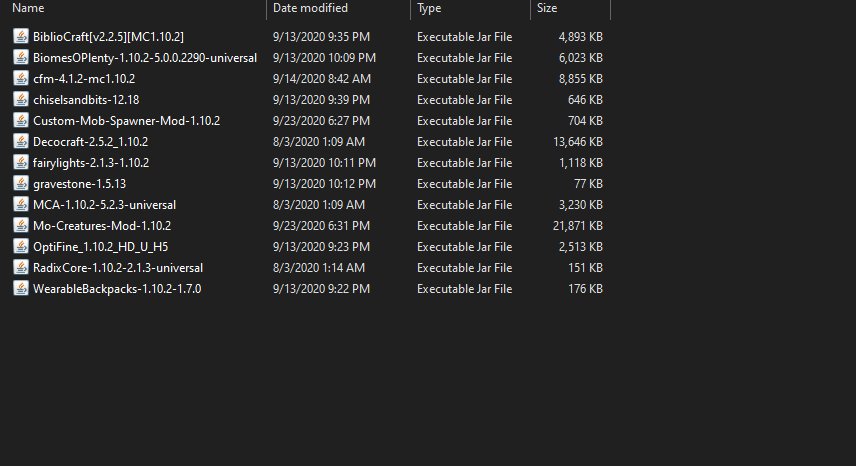Click the MCA-1.10.2-5.2.3-universal jar icon

point(21,205)
